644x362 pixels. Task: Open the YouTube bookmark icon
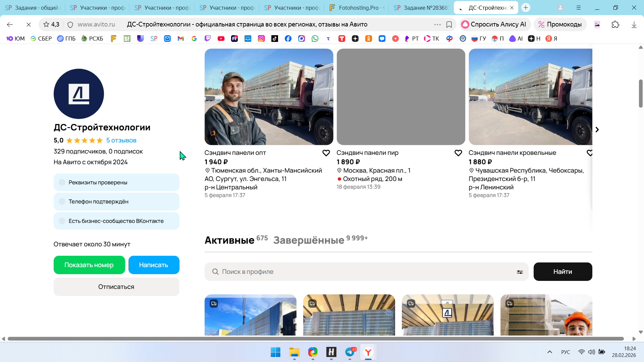pos(221,39)
